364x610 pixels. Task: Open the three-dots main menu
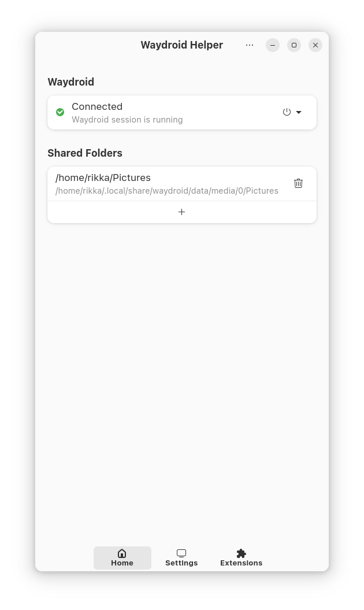pos(250,45)
